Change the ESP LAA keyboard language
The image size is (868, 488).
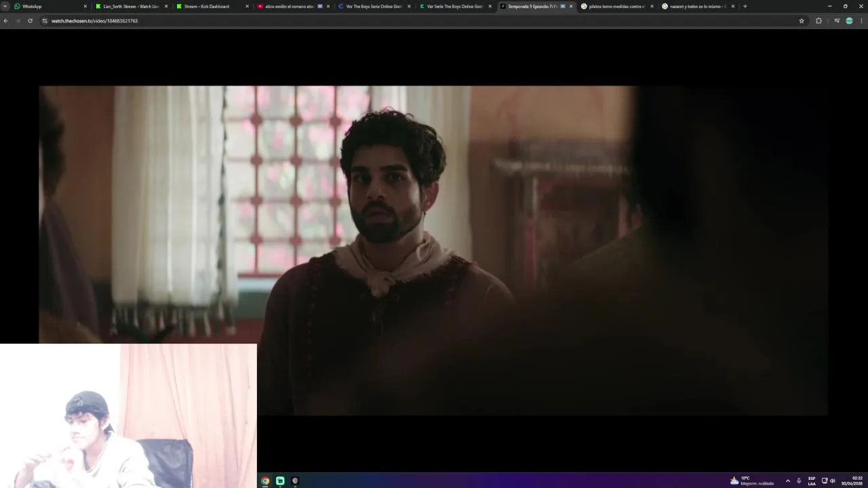click(x=812, y=481)
